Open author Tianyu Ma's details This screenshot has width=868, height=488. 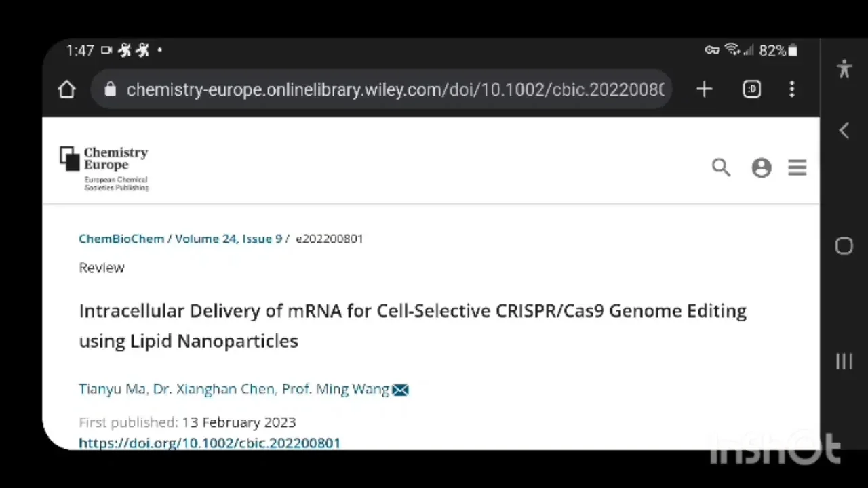(x=112, y=389)
